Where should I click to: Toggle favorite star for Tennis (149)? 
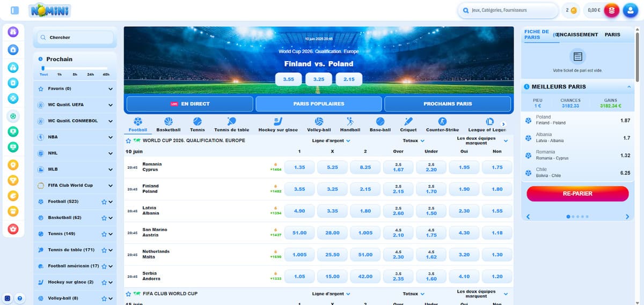pyautogui.click(x=104, y=234)
